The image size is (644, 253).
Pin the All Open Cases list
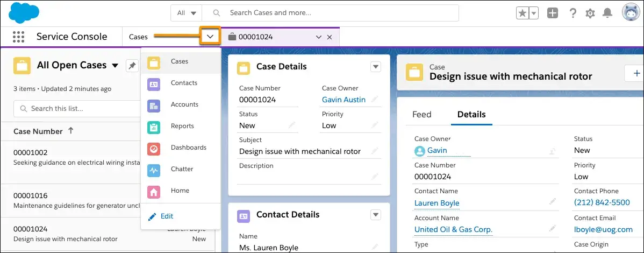click(x=131, y=66)
